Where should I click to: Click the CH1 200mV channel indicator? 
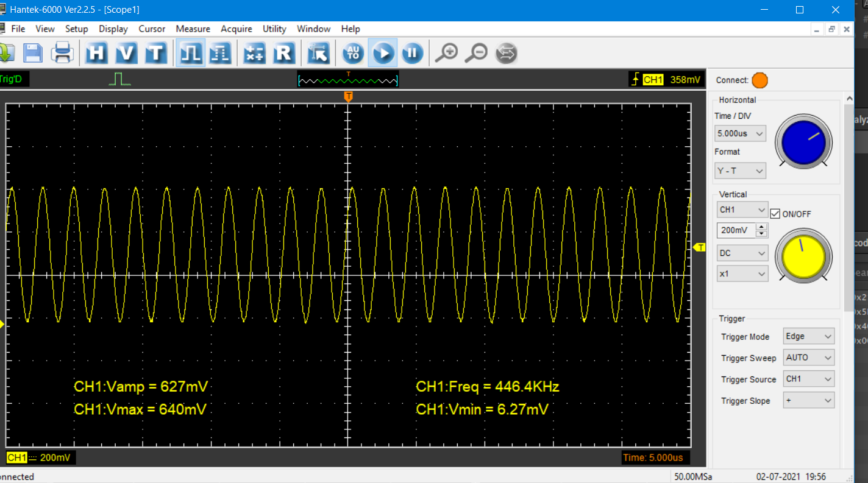point(41,457)
